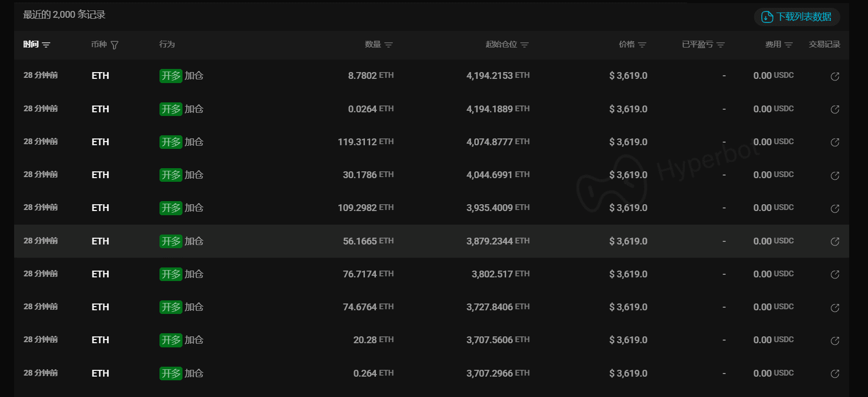Open transaction record for 0.0264 ETH row
868x397 pixels.
[835, 109]
